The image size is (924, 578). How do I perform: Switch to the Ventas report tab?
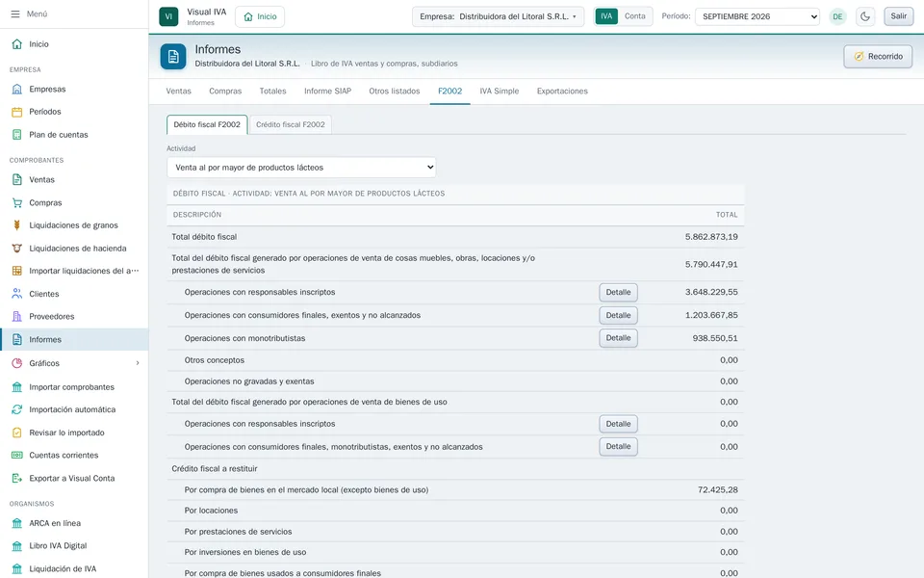coord(179,91)
